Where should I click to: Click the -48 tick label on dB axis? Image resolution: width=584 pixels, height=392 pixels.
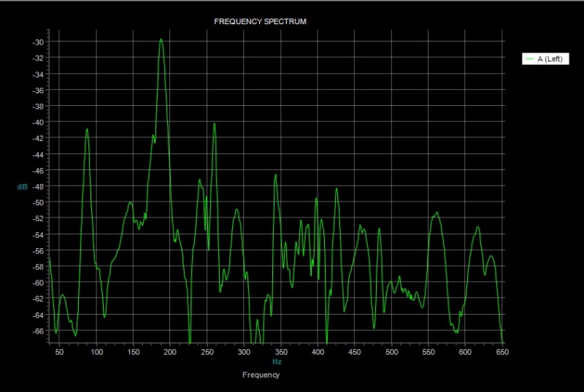(37, 186)
